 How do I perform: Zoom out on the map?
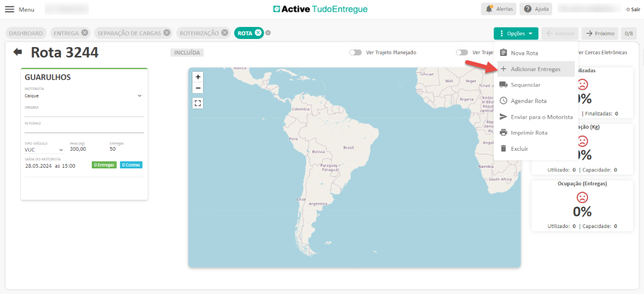198,88
